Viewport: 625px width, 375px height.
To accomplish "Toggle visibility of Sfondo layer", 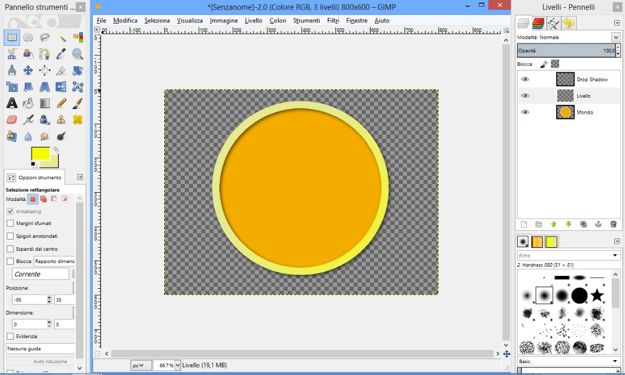I will 525,112.
